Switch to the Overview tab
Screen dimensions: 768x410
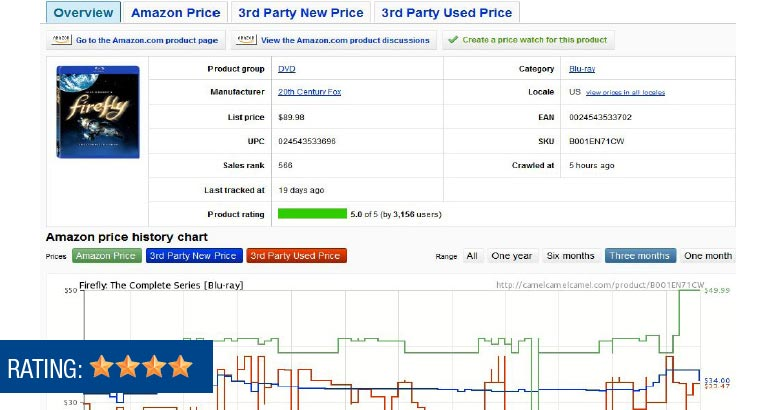pos(83,13)
